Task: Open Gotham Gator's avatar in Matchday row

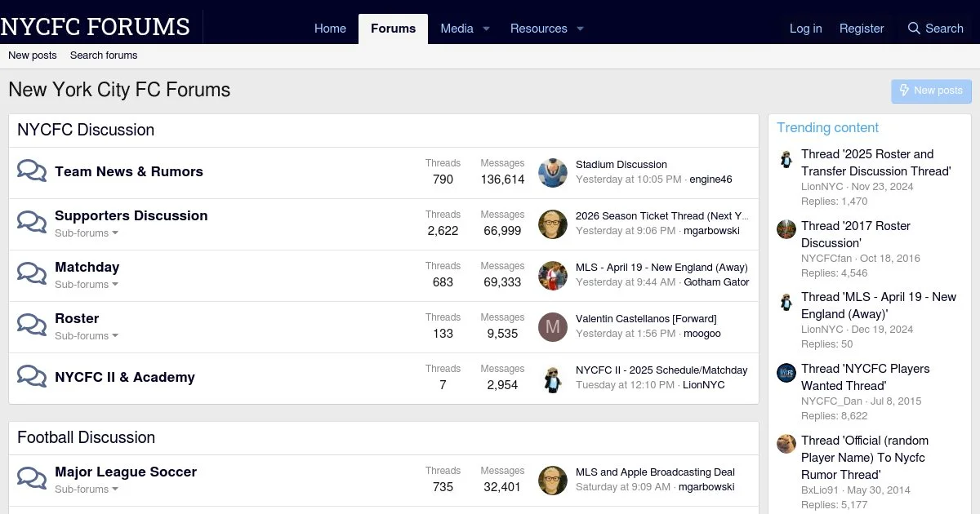Action: click(553, 275)
